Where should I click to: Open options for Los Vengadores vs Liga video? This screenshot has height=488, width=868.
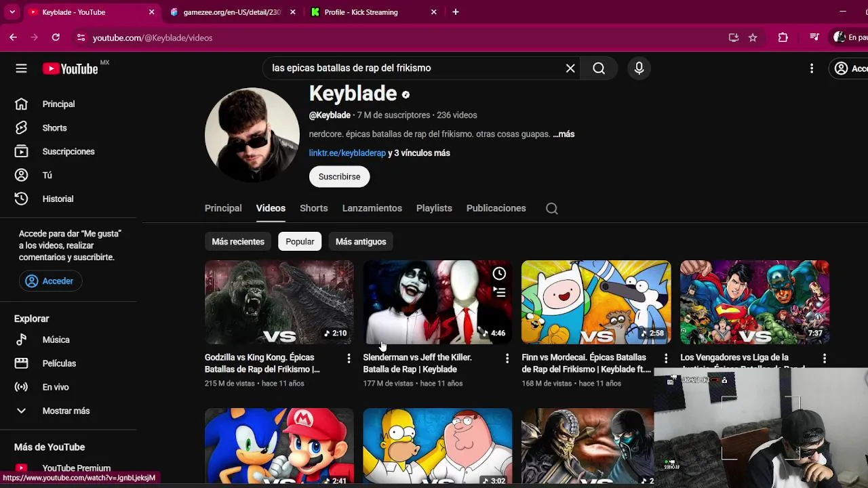coord(824,359)
